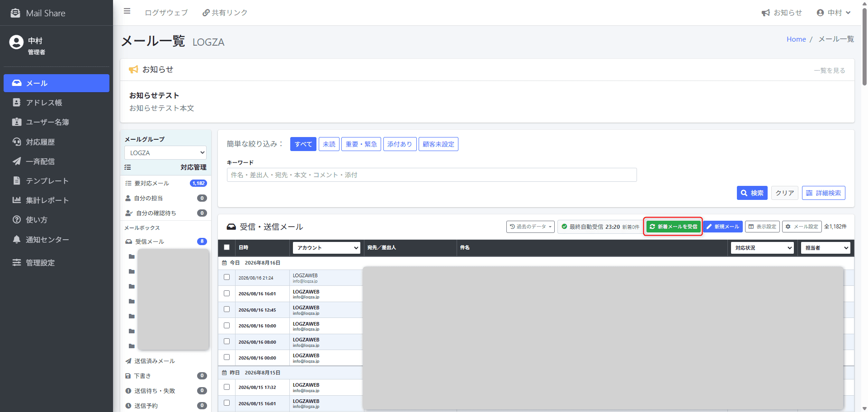Open 詳細検索 advanced search
Viewport: 868px width, 412px height.
pos(824,193)
